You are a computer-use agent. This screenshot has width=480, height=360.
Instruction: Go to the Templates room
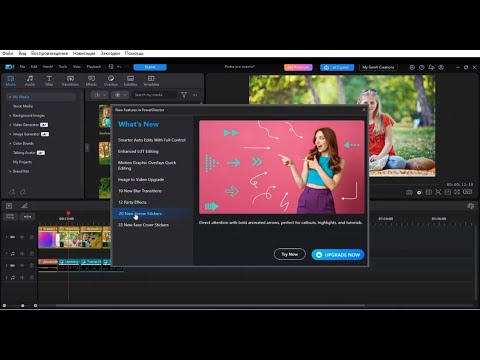tap(151, 81)
